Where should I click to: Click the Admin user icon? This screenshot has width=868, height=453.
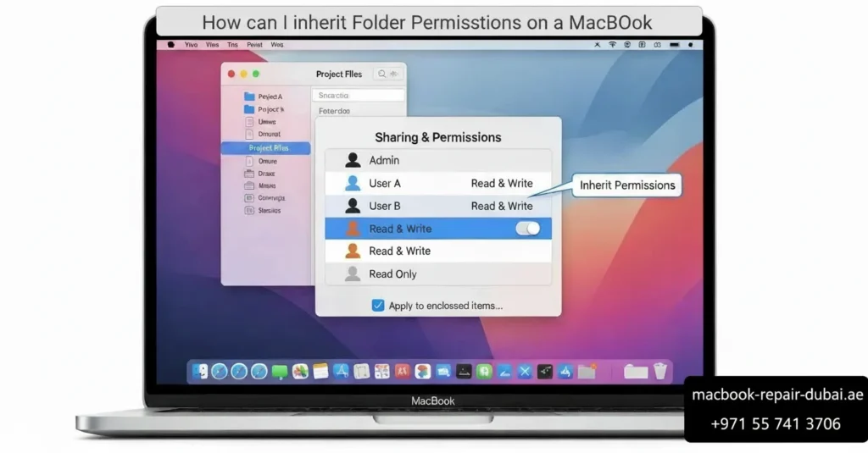click(x=353, y=160)
